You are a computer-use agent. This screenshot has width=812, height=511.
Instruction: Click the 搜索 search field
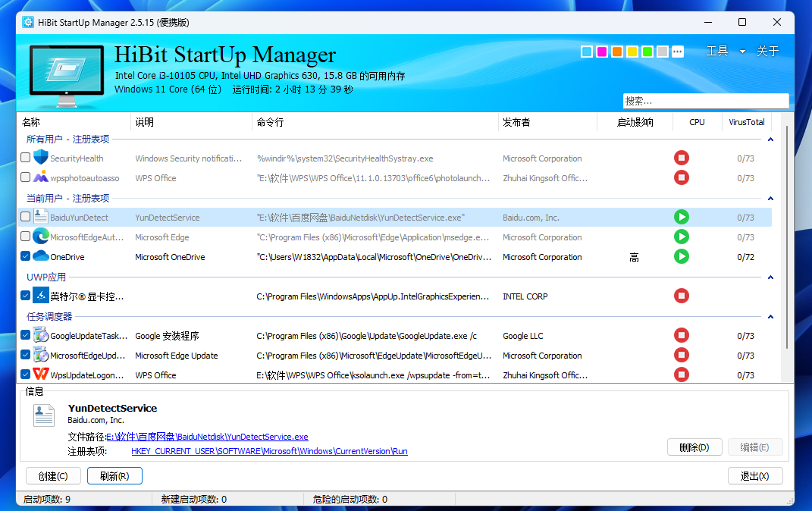coord(706,101)
